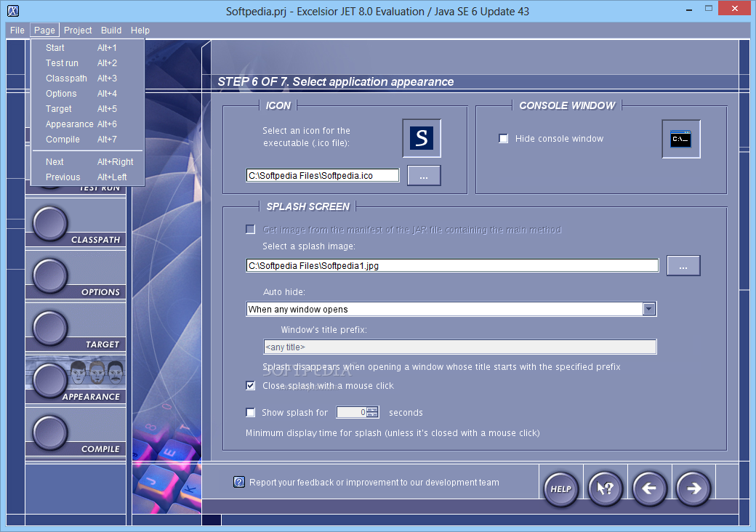
Task: Choose Compile in the Page menu
Action: point(87,140)
